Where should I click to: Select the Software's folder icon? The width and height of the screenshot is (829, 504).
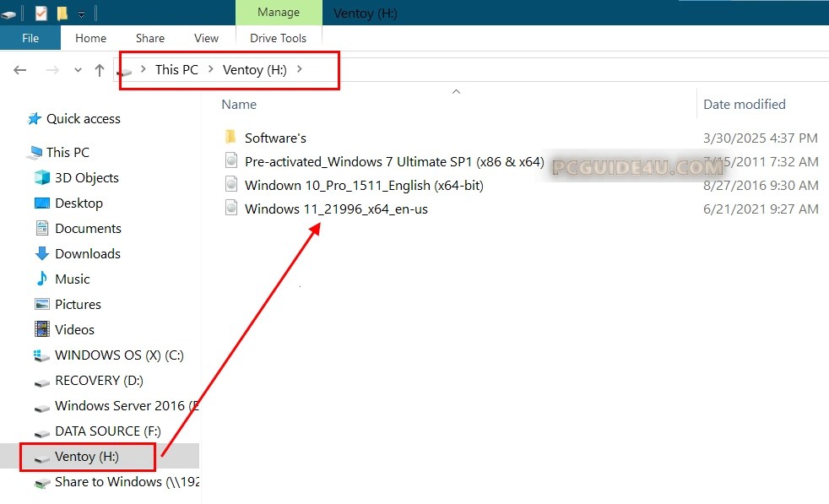click(230, 138)
